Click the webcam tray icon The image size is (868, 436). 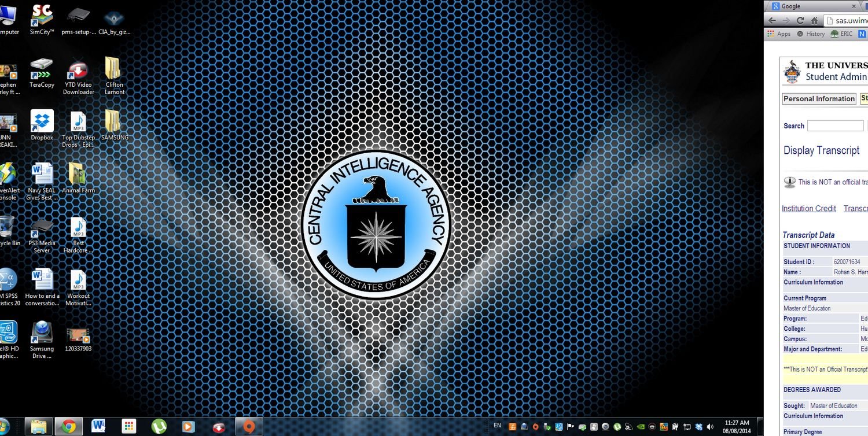(605, 427)
